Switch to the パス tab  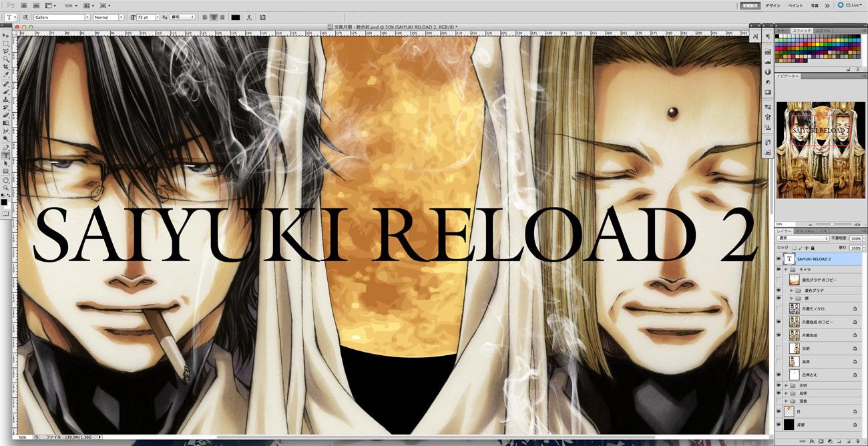click(x=823, y=230)
